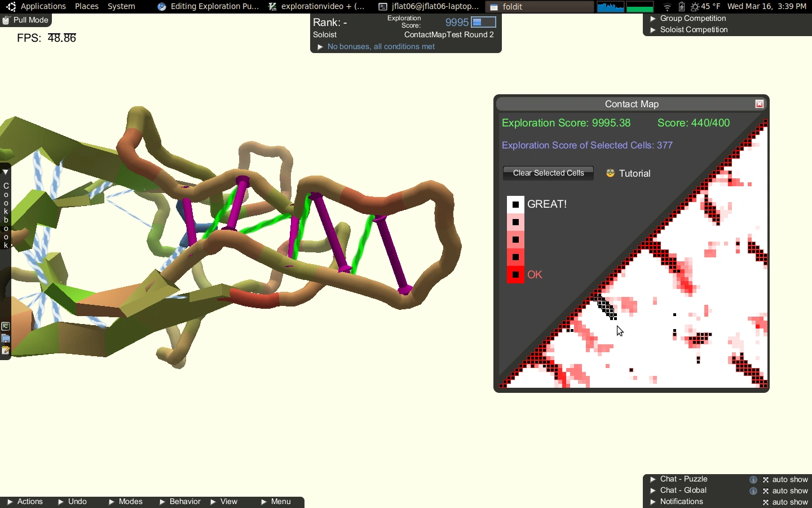This screenshot has width=812, height=508.
Task: Click the FPS counter reading
Action: point(46,38)
